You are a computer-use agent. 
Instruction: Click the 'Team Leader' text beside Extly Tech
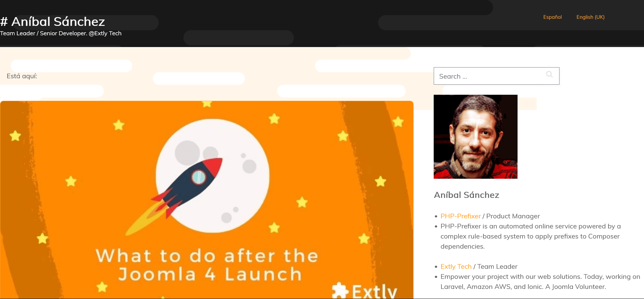pyautogui.click(x=497, y=266)
